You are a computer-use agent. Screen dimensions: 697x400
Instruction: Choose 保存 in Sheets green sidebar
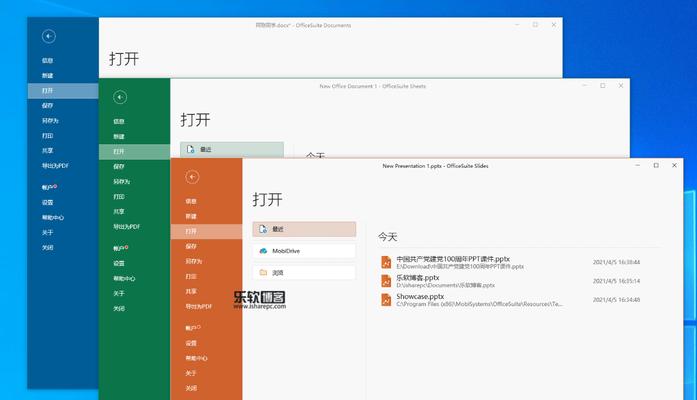tap(119, 167)
